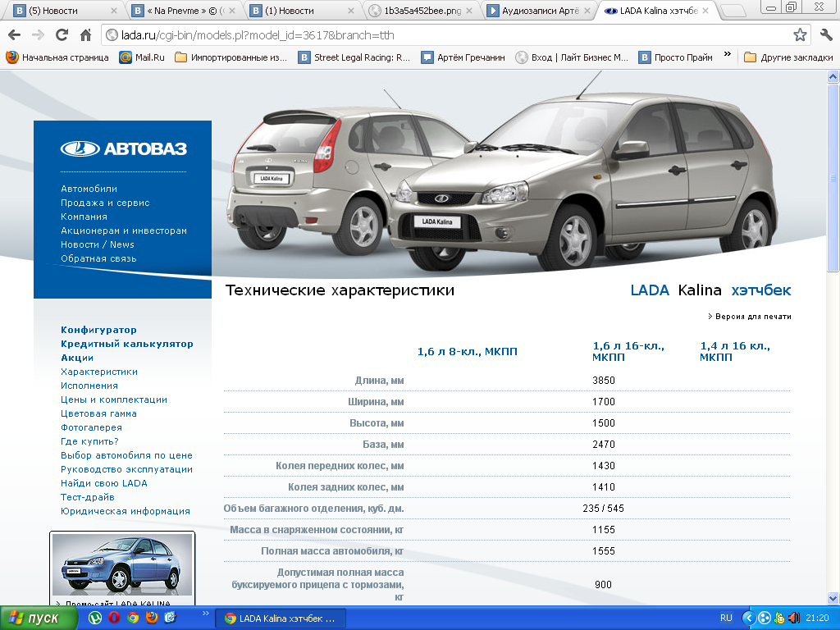840x630 pixels.
Task: Open Продажа и сервис menu link
Action: (105, 203)
